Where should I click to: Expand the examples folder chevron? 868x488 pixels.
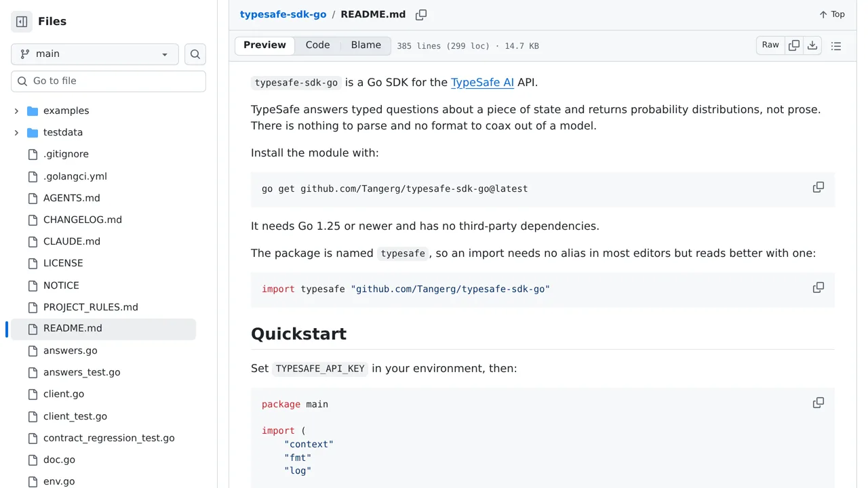[16, 110]
